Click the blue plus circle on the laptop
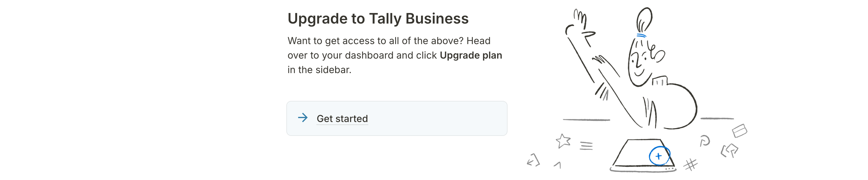The width and height of the screenshot is (868, 180). pyautogui.click(x=659, y=156)
